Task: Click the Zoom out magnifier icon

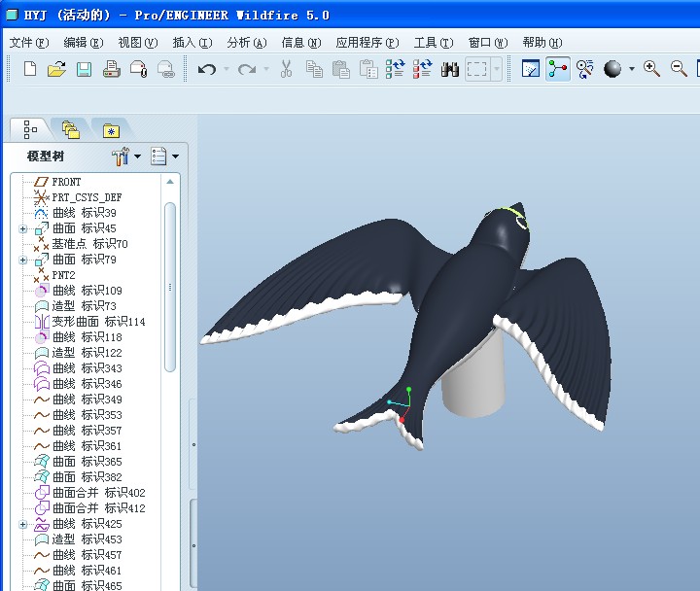Action: (x=679, y=69)
